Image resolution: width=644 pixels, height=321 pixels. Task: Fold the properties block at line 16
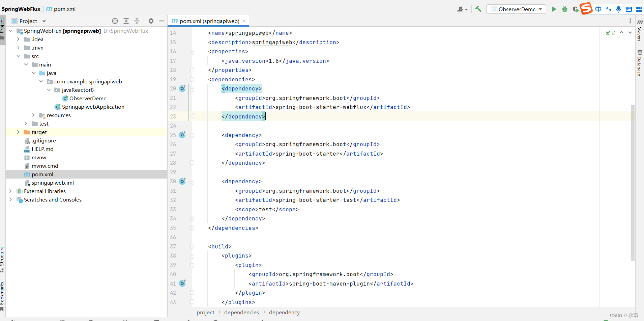click(192, 52)
